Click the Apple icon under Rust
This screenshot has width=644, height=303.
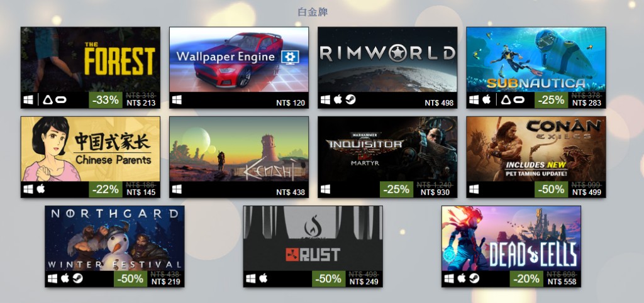click(x=264, y=278)
